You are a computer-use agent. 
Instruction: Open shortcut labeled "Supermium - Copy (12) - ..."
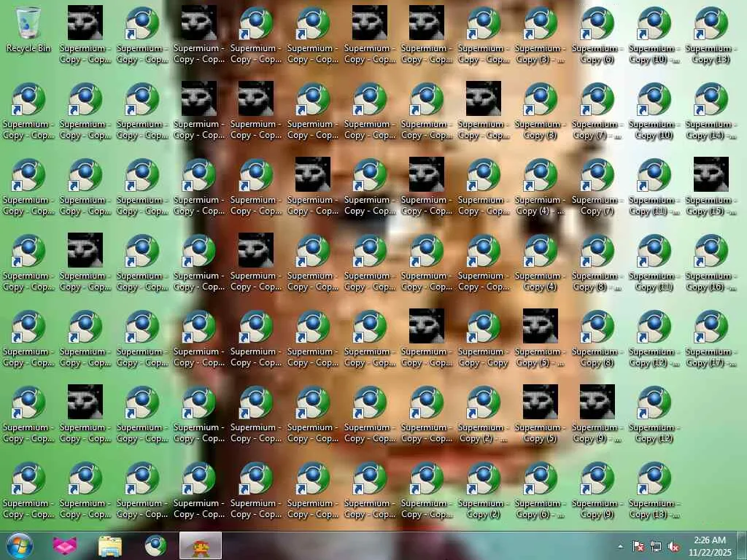tap(654, 338)
